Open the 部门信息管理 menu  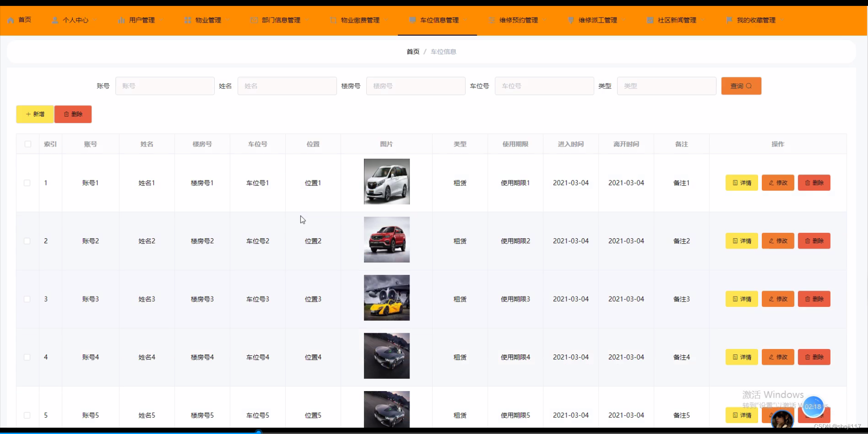280,20
